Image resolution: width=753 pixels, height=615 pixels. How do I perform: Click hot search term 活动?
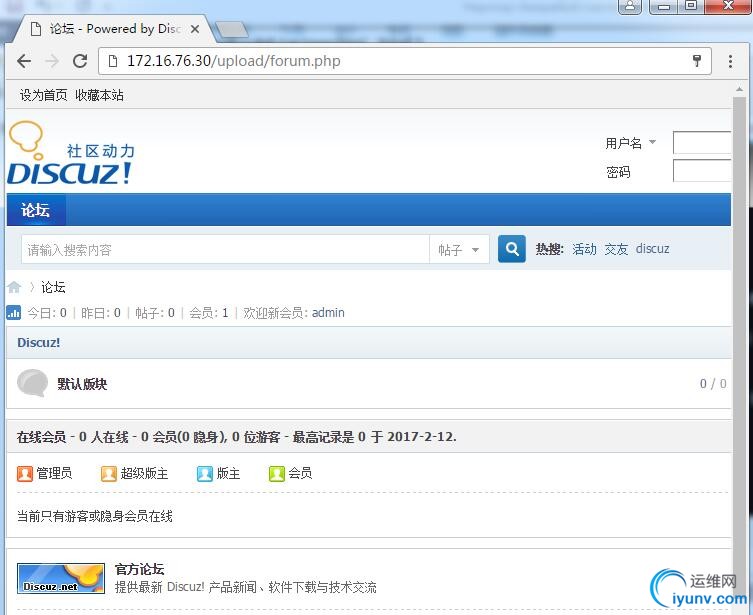pos(584,249)
